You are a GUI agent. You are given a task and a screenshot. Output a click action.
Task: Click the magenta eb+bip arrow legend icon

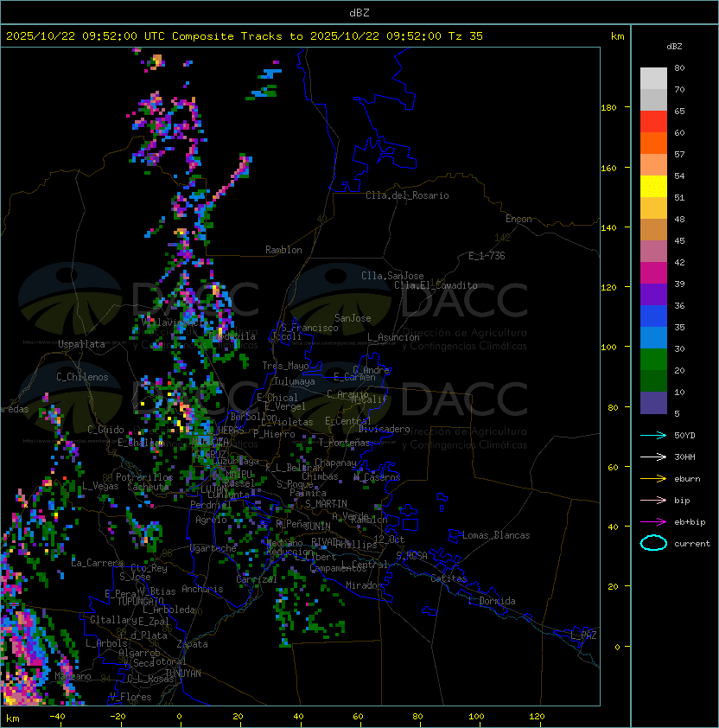[x=653, y=522]
